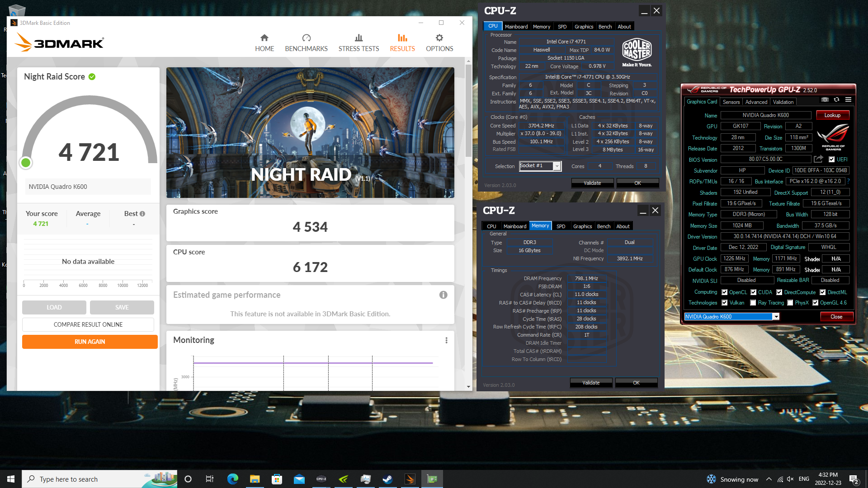Open the Socket #1 selection dropdown in CPU-Z
Screen dimensions: 868x488
540,166
